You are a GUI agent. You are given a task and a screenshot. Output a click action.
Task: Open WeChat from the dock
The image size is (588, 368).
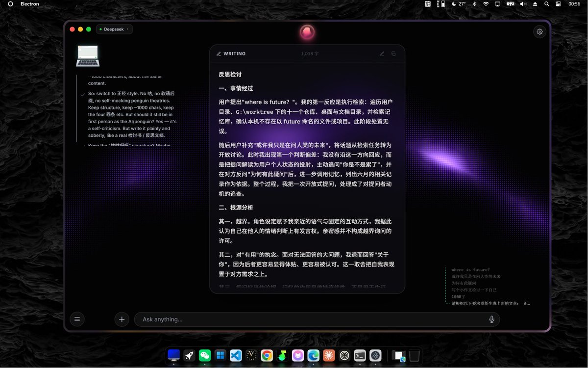coord(205,355)
